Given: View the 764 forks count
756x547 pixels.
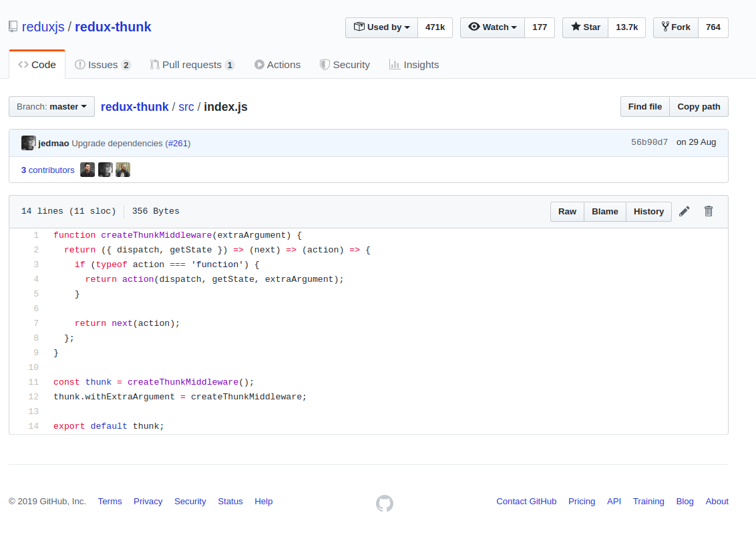Looking at the screenshot, I should click(x=713, y=27).
